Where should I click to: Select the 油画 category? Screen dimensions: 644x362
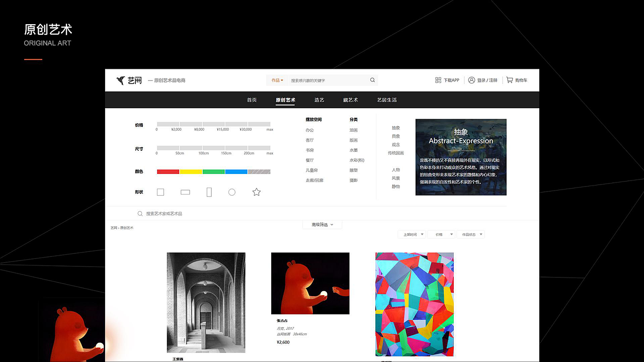tap(354, 130)
